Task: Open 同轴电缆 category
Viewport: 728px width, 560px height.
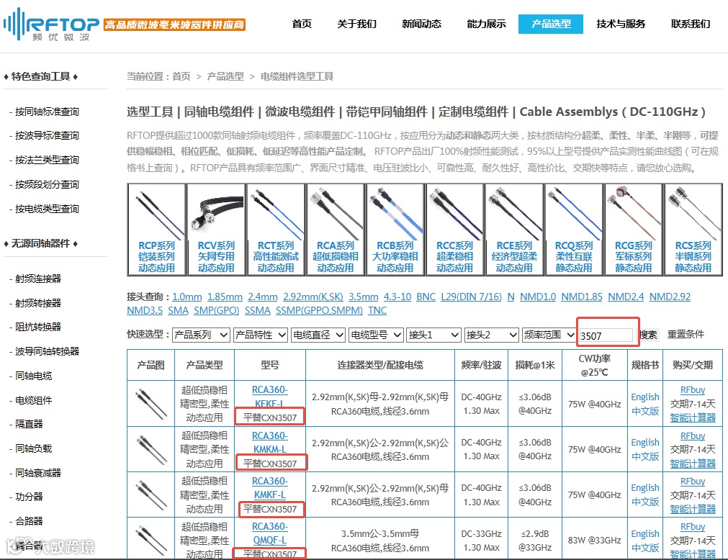Action: [33, 376]
